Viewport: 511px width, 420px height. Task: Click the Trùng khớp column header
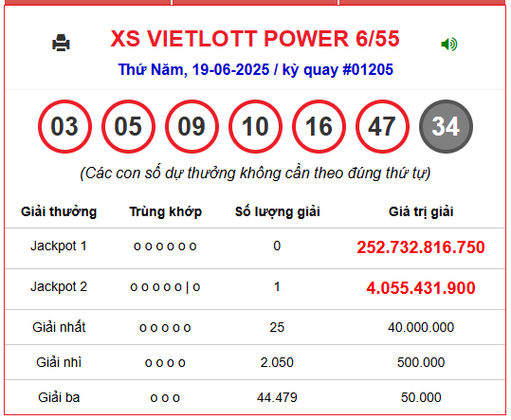(166, 211)
